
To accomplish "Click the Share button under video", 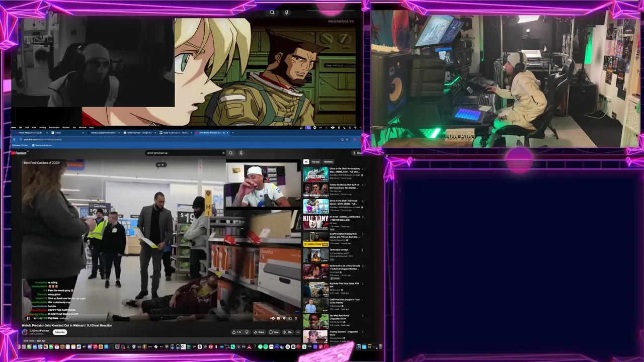I will (x=259, y=332).
